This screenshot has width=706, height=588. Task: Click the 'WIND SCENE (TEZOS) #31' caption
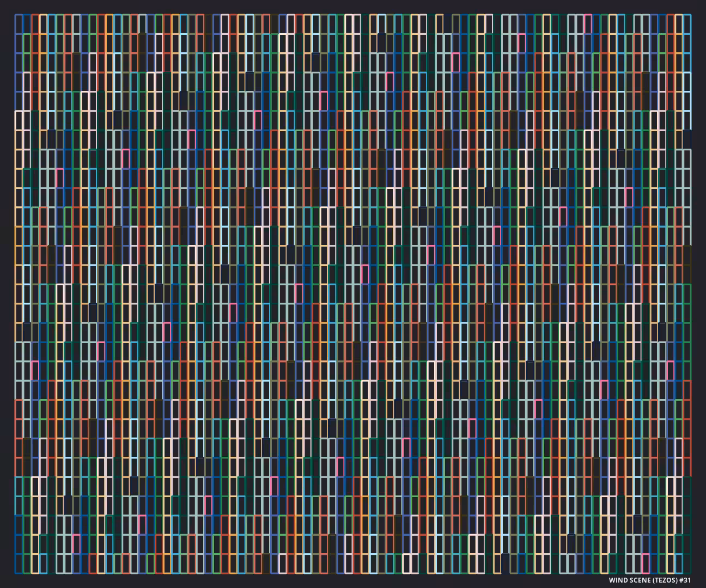pos(650,580)
